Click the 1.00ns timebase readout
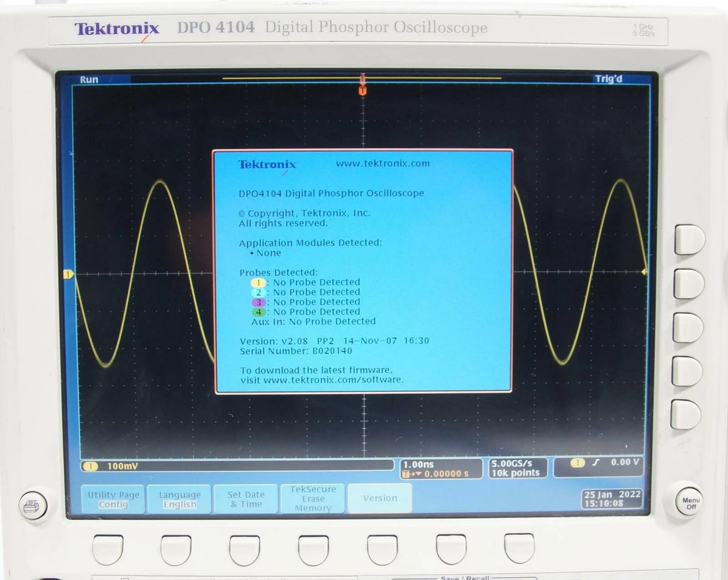 pyautogui.click(x=419, y=464)
